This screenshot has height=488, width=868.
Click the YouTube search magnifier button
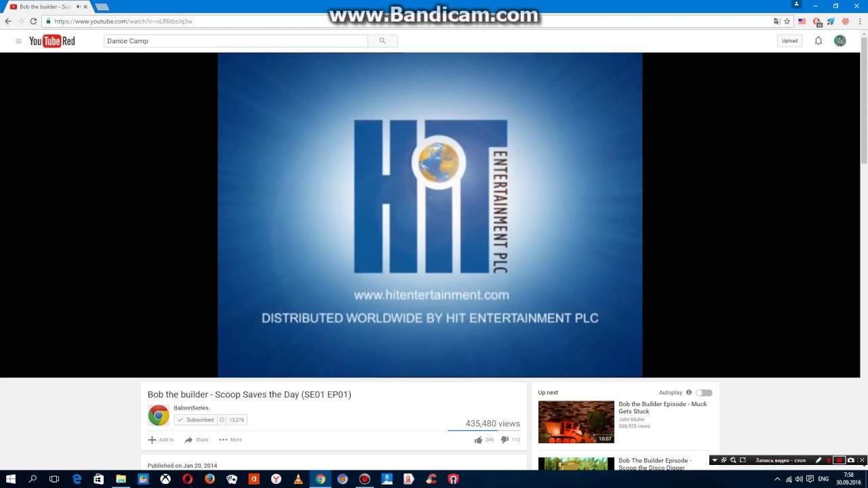tap(382, 41)
